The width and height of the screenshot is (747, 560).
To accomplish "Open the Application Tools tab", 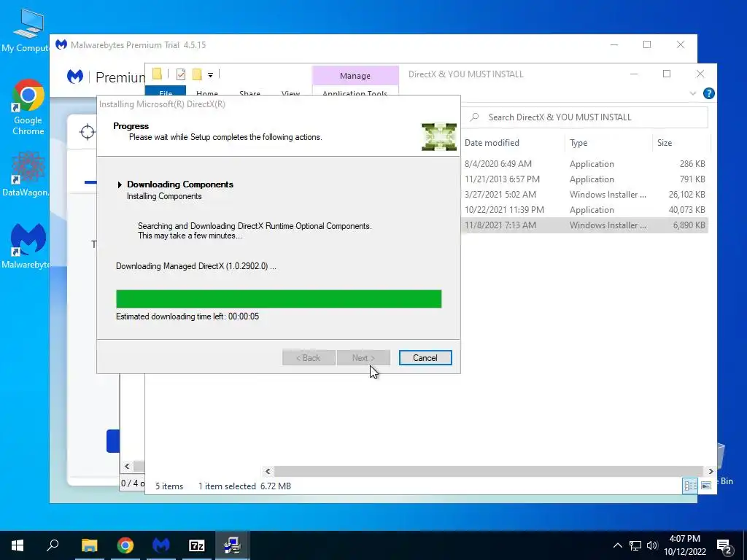I will point(355,93).
